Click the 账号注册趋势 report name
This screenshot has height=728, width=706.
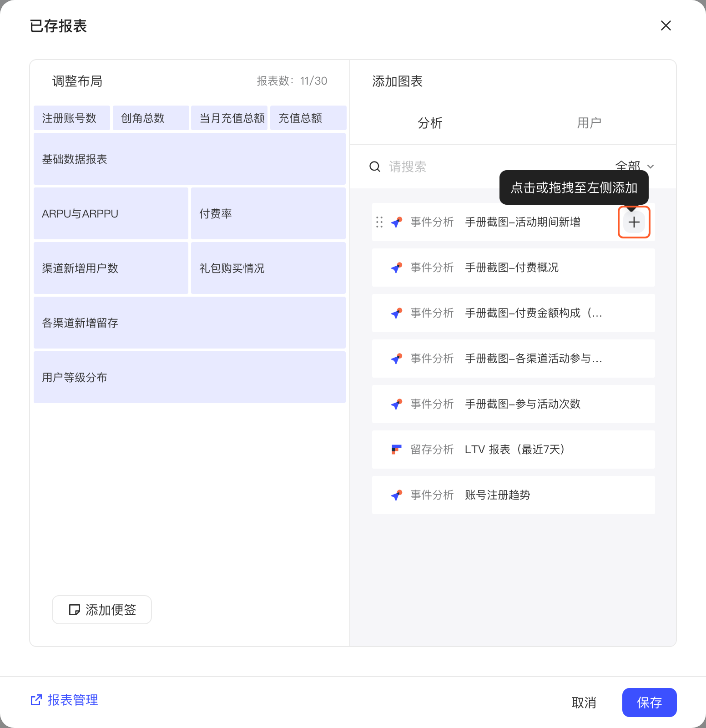click(x=498, y=495)
